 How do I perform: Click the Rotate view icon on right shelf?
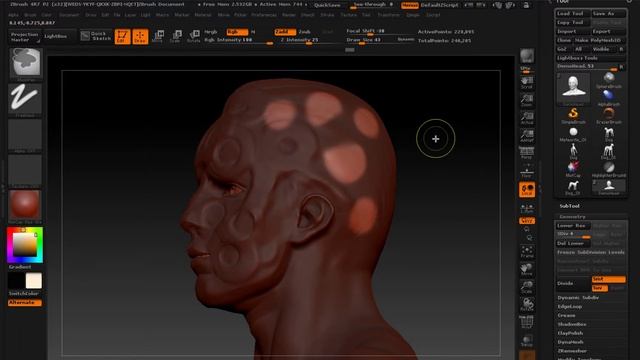click(527, 305)
